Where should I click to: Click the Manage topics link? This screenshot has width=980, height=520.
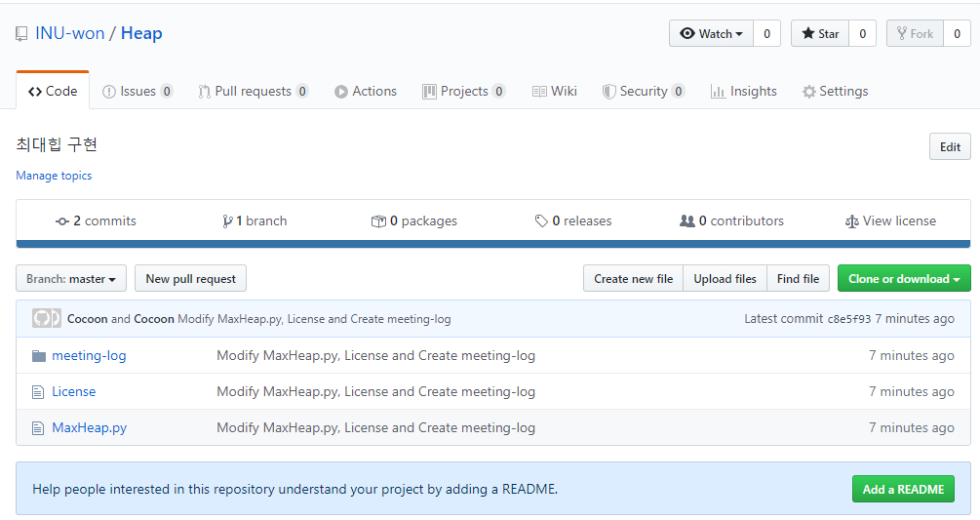point(54,176)
